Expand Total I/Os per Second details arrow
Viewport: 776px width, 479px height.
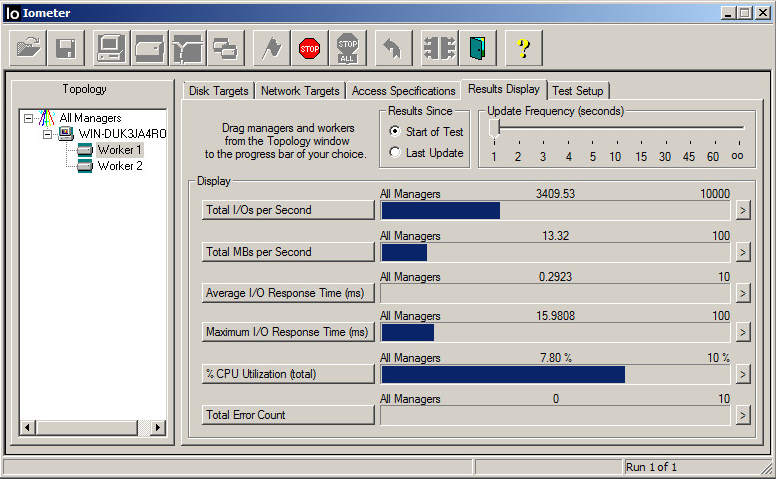(x=742, y=210)
